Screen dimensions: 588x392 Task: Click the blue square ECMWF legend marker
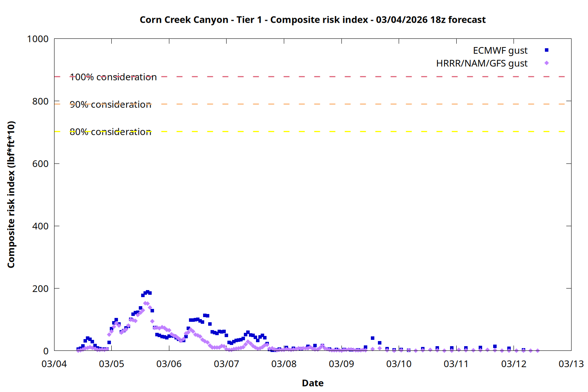(546, 50)
